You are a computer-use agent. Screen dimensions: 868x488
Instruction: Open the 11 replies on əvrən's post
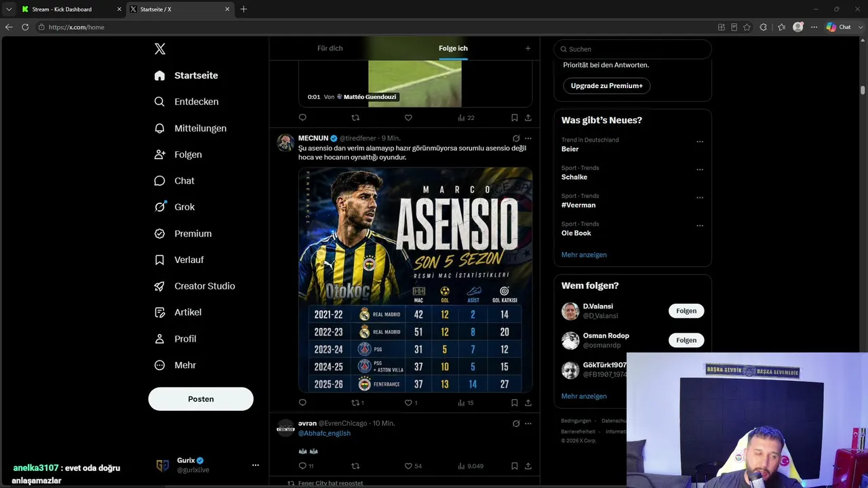pos(306,466)
